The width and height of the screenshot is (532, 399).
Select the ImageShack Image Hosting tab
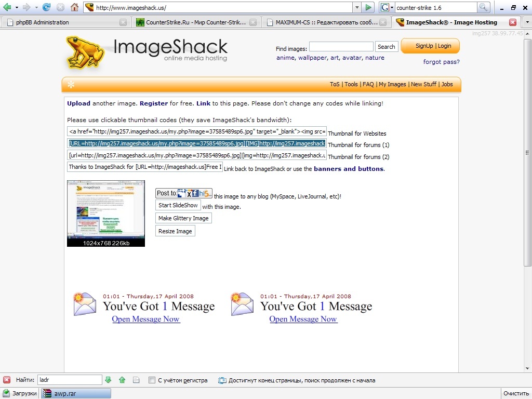pos(455,22)
